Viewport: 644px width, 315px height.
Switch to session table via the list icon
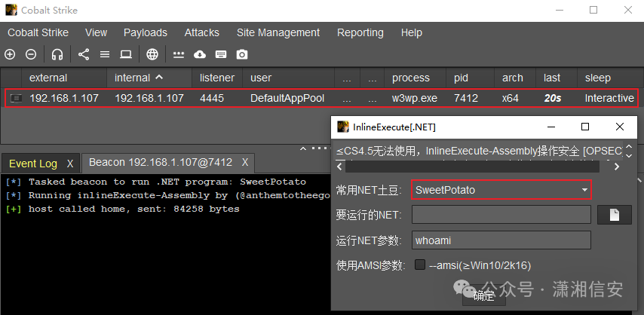coord(105,54)
